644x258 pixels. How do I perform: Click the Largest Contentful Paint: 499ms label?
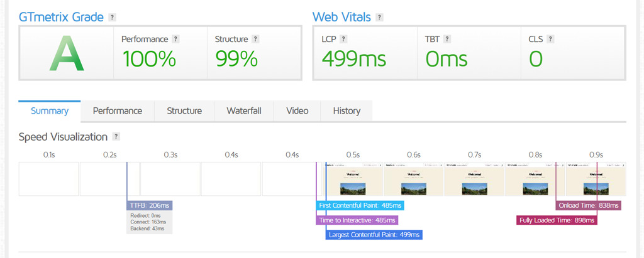pyautogui.click(x=374, y=235)
